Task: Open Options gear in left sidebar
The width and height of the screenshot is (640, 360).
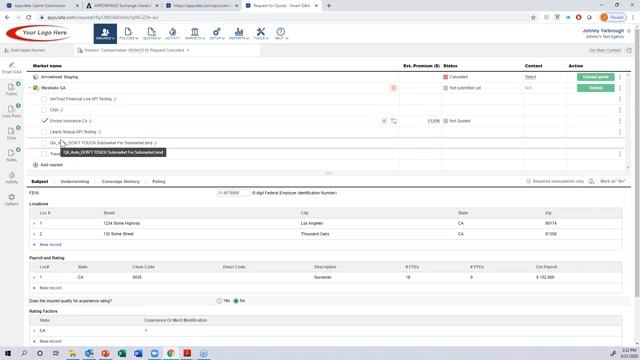Action: [11, 200]
